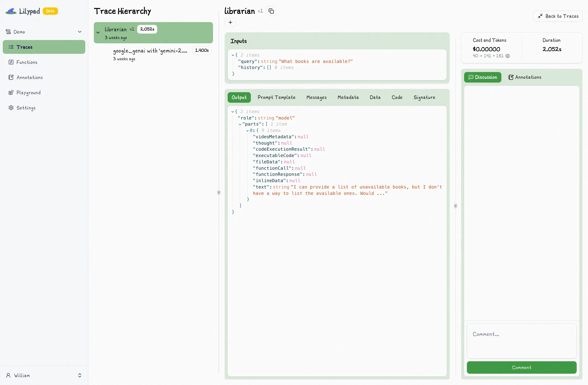Switch to the Prompt Template tab
Image resolution: width=588 pixels, height=385 pixels.
pyautogui.click(x=276, y=97)
